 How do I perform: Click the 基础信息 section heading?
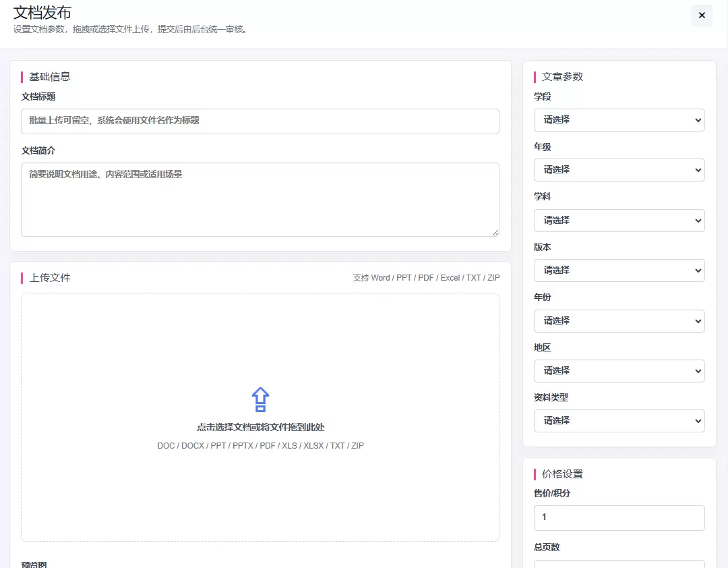(x=50, y=77)
